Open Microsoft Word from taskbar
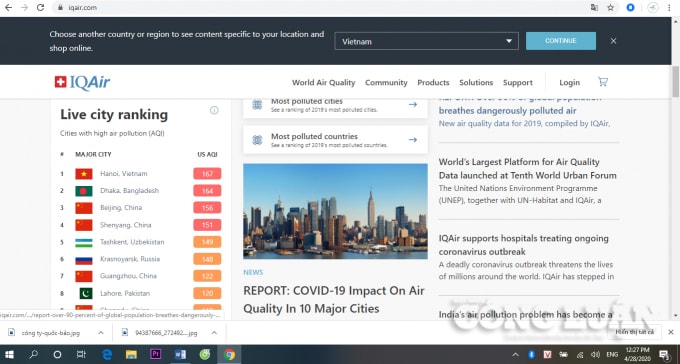 (180, 354)
